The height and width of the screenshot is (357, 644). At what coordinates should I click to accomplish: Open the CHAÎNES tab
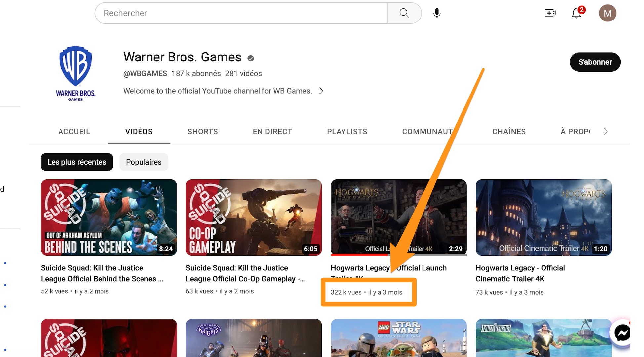click(509, 132)
